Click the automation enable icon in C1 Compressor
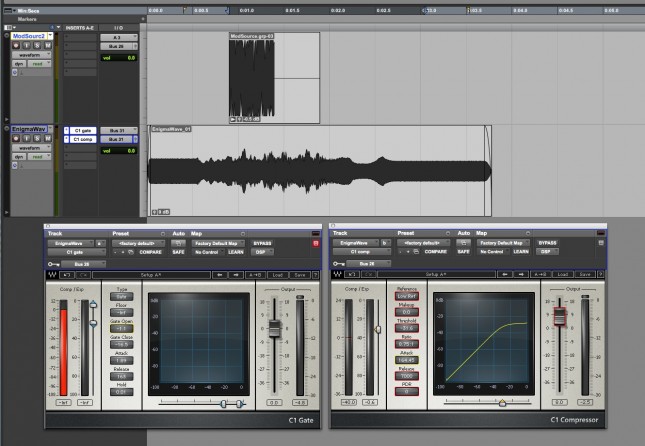 (464, 243)
